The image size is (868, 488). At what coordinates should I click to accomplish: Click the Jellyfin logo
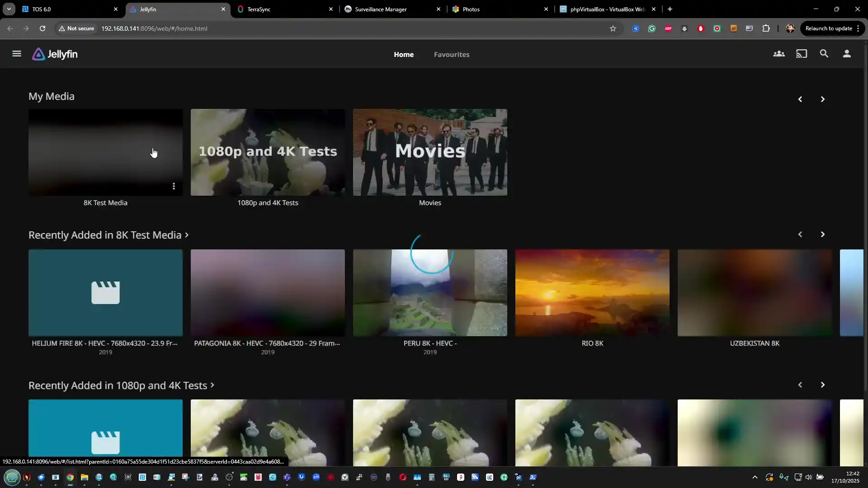[55, 54]
